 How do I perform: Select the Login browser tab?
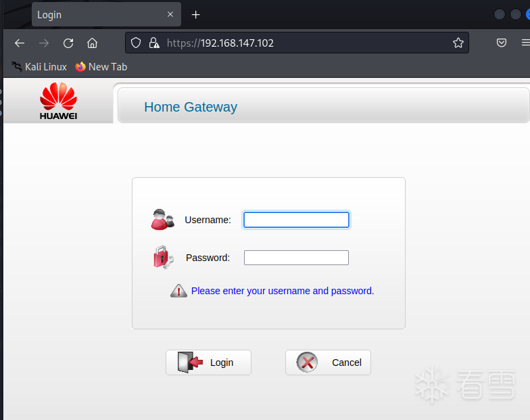107,14
